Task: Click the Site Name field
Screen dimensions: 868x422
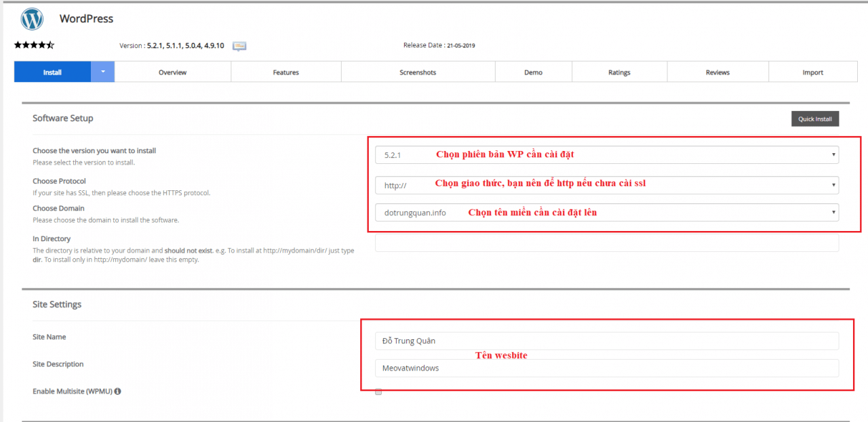Action: (607, 341)
